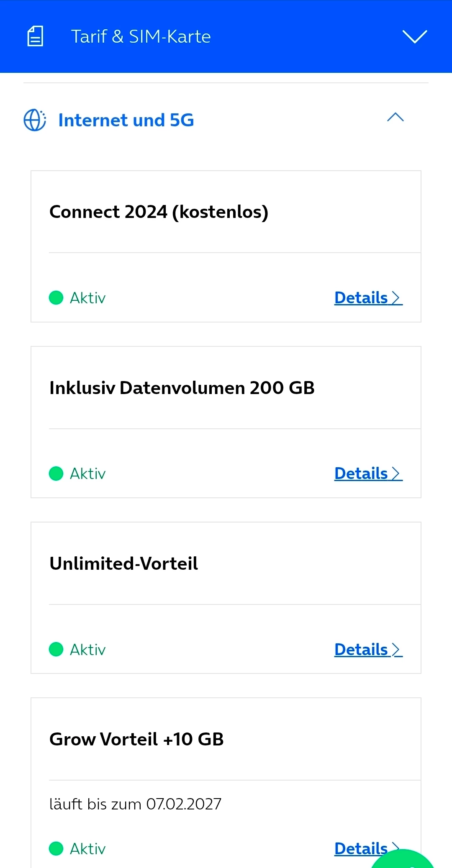Click the globe icon beside Internet und 5G

tap(35, 120)
